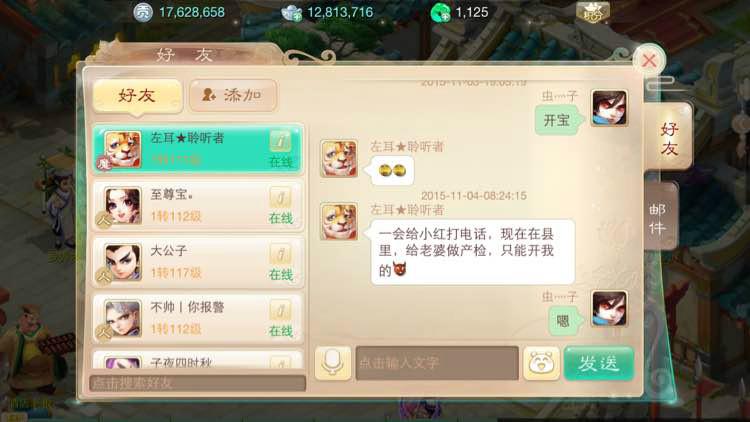
Task: Click the info icon for 大公子
Action: point(280,254)
